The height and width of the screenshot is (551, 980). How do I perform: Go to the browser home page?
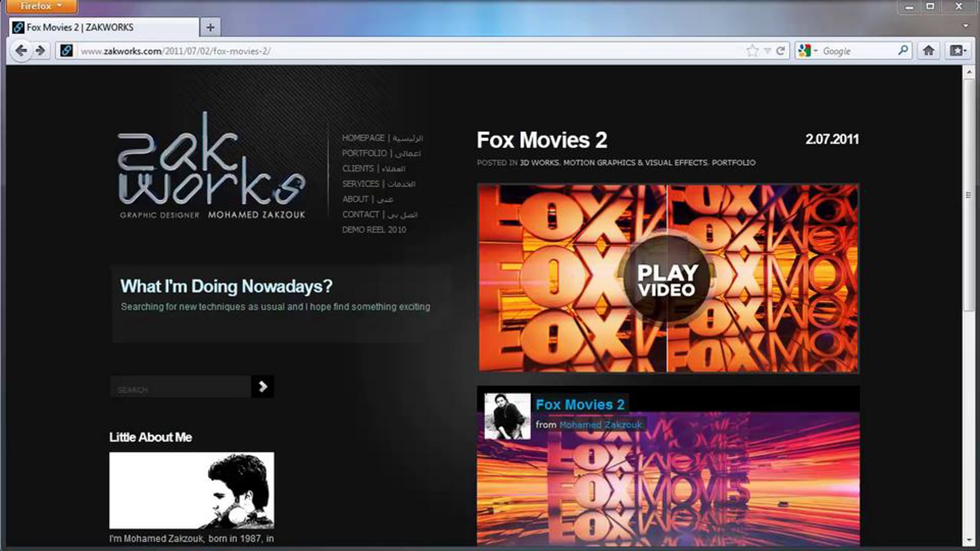coord(928,51)
